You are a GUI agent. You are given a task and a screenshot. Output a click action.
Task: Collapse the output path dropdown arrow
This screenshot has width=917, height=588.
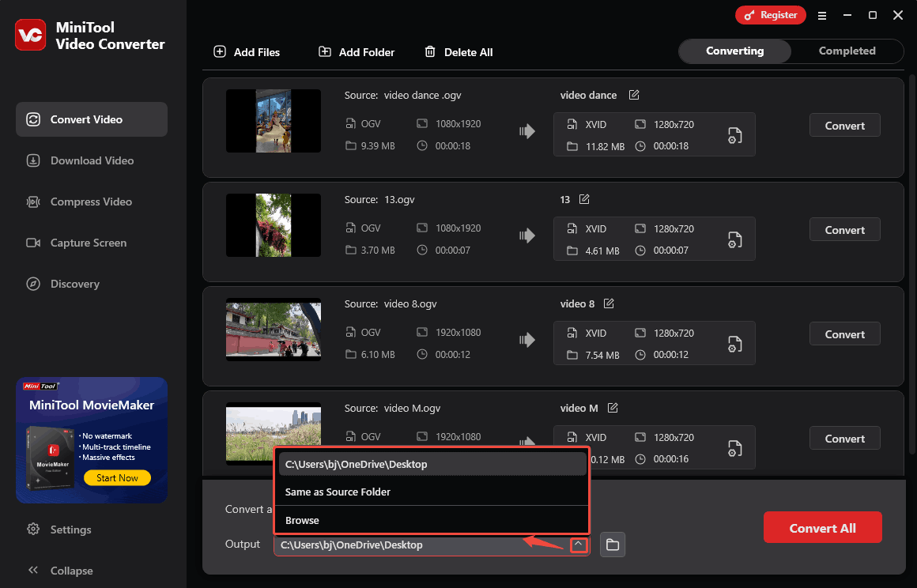point(579,545)
